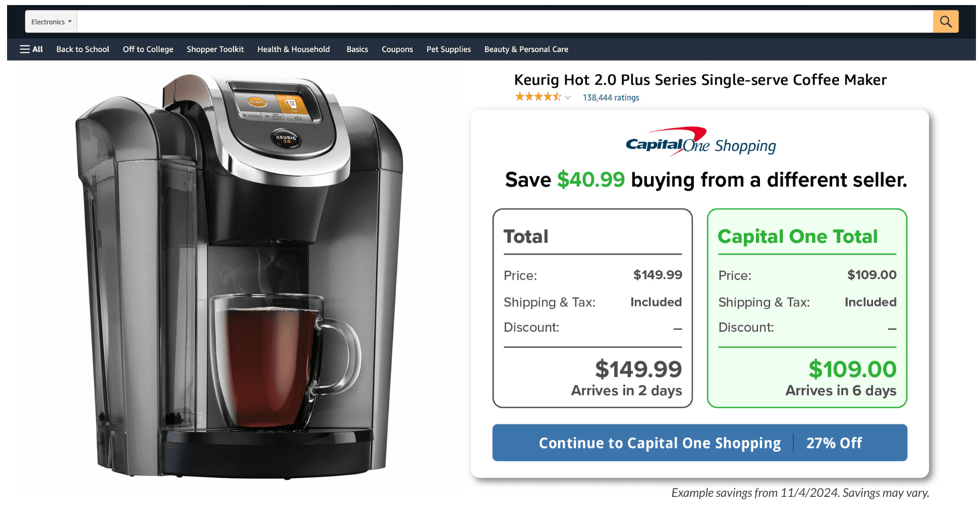Go to Off to College
The image size is (980, 508).
pos(148,49)
